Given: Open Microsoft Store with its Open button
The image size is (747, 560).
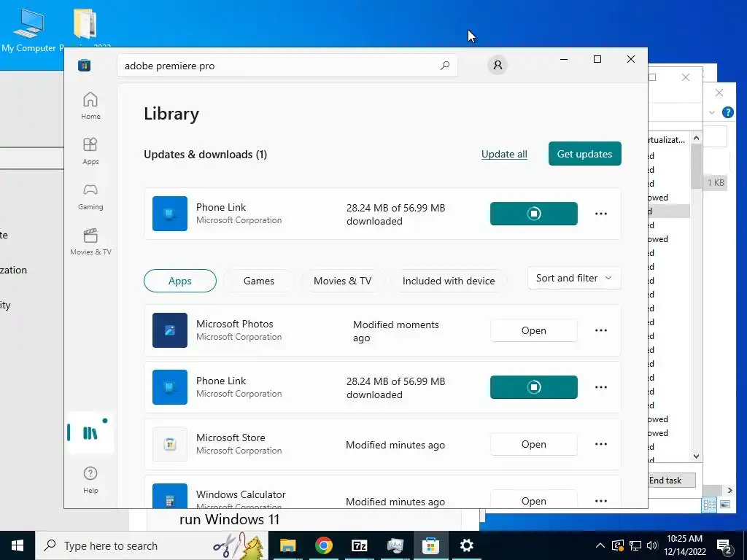Looking at the screenshot, I should point(533,444).
